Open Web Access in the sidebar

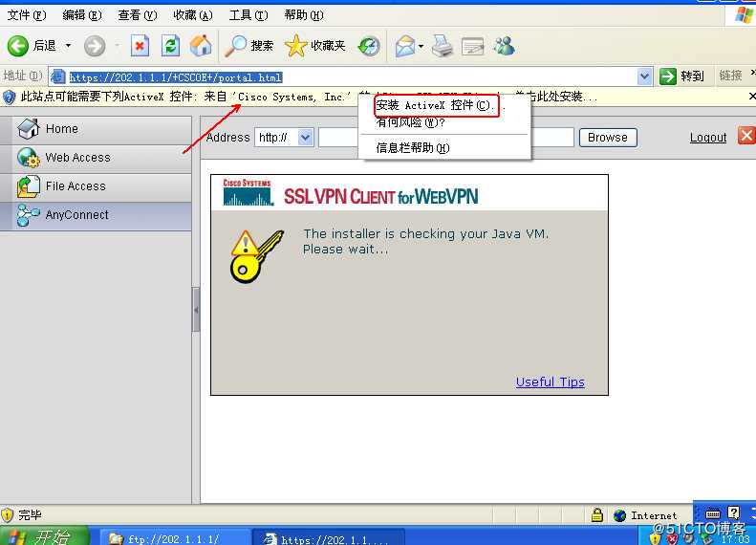click(x=97, y=158)
